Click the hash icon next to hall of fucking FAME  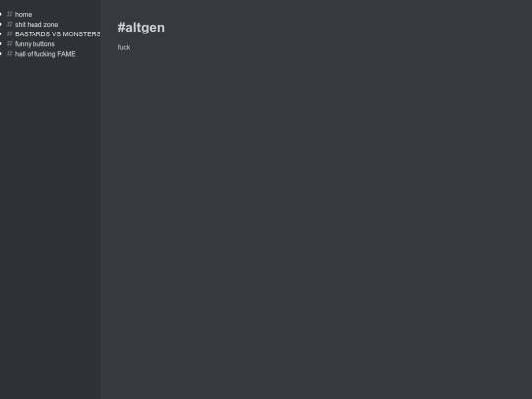[x=10, y=53]
